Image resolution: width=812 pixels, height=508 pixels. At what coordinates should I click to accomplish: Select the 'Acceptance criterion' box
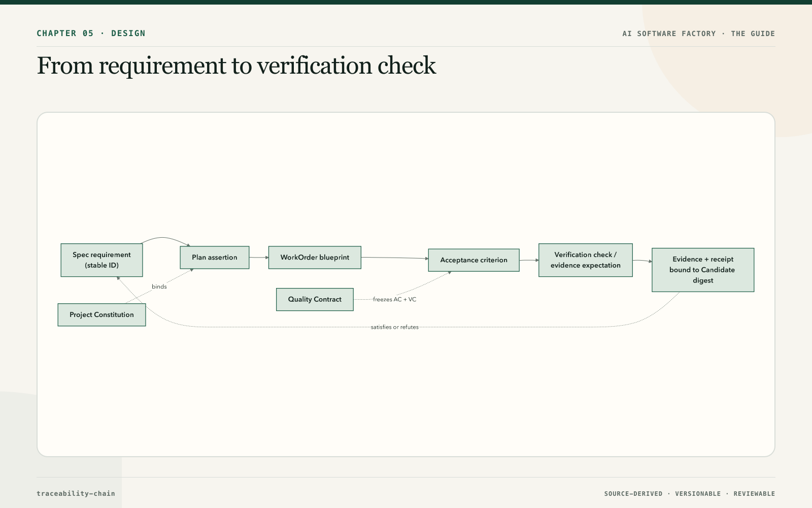[473, 260]
